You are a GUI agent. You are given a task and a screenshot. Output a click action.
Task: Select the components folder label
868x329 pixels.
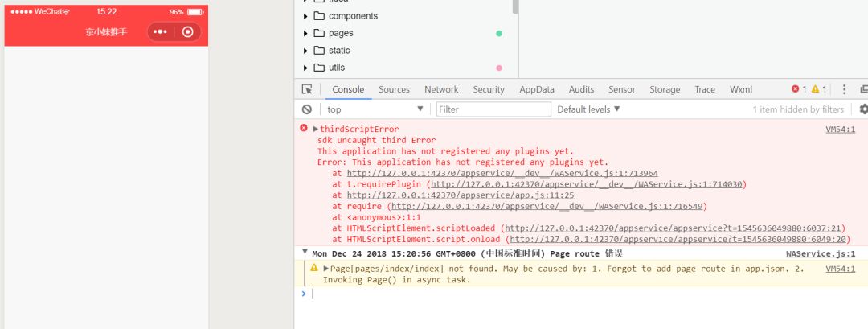353,16
